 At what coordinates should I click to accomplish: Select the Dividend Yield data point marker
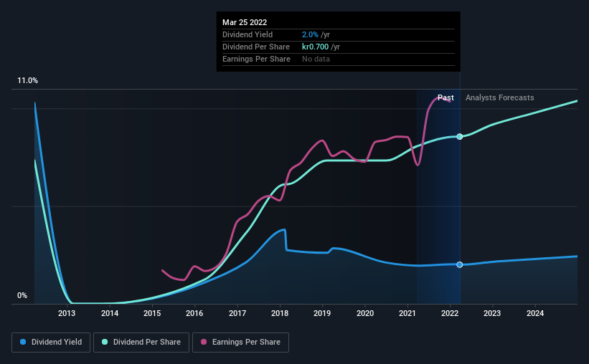click(459, 264)
